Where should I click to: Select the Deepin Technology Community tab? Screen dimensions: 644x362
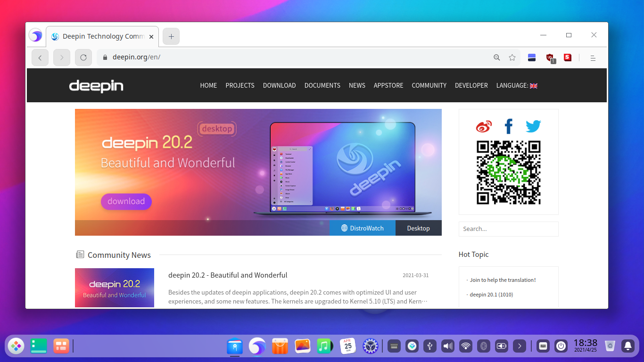(102, 36)
